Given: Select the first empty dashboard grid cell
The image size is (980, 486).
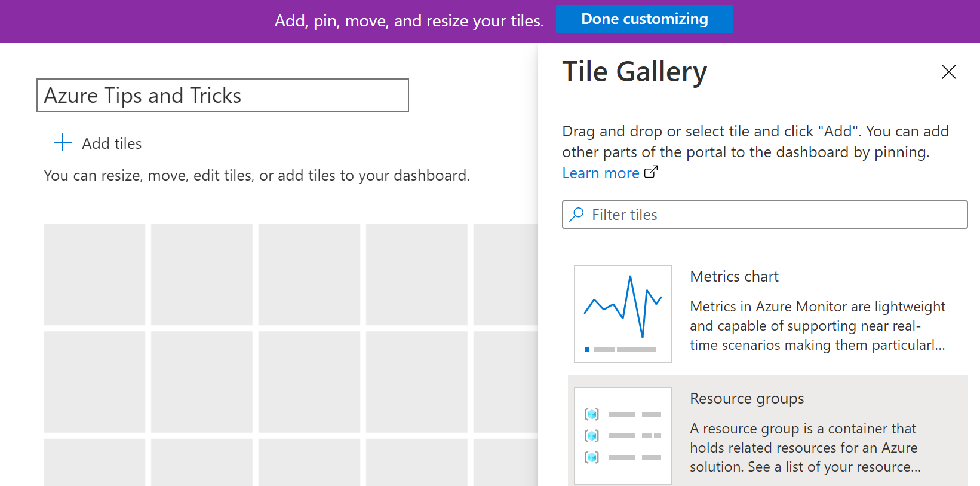Looking at the screenshot, I should coord(94,274).
